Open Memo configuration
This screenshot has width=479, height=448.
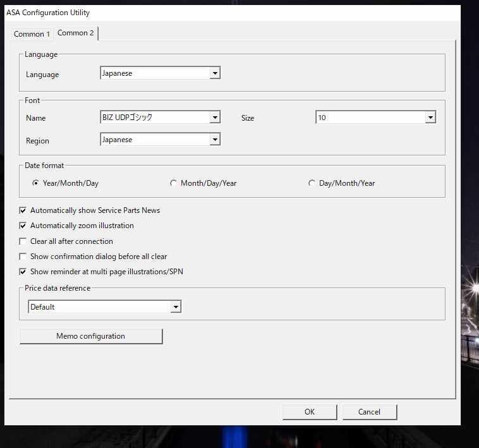click(91, 336)
